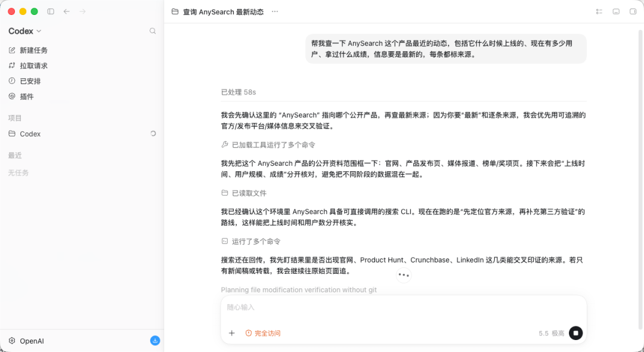Click the folder icon beside task title
The width and height of the screenshot is (644, 352).
pos(175,11)
